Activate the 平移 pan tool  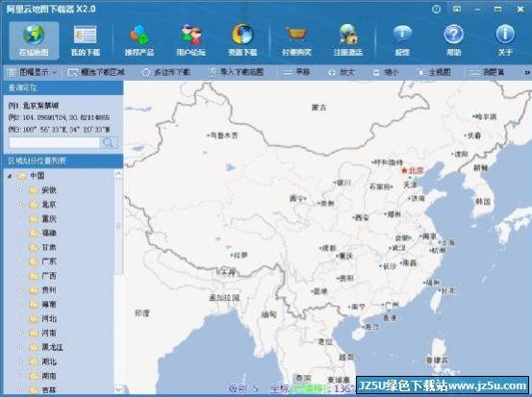pos(297,72)
